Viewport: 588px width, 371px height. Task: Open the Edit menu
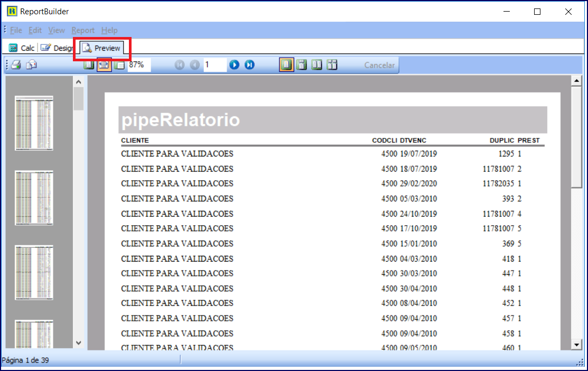[x=35, y=30]
